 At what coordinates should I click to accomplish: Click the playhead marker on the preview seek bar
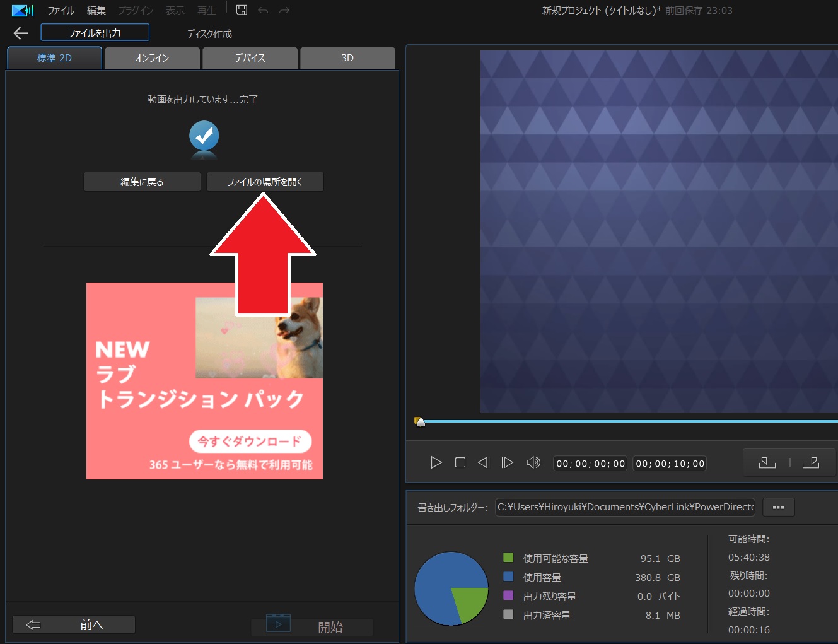click(419, 421)
